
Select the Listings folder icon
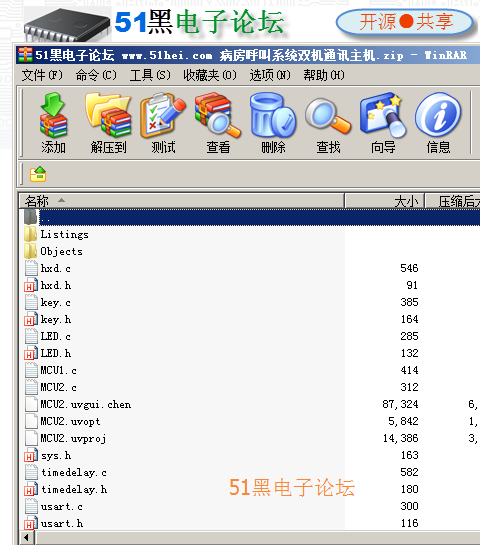(x=31, y=234)
